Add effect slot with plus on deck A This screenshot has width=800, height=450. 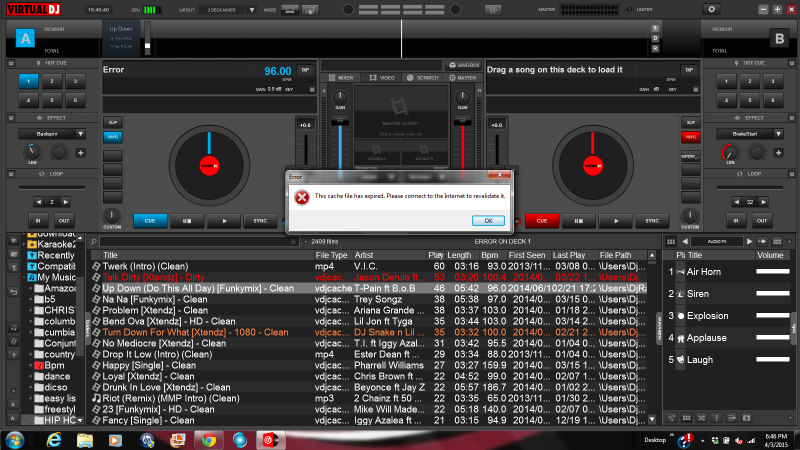point(80,153)
